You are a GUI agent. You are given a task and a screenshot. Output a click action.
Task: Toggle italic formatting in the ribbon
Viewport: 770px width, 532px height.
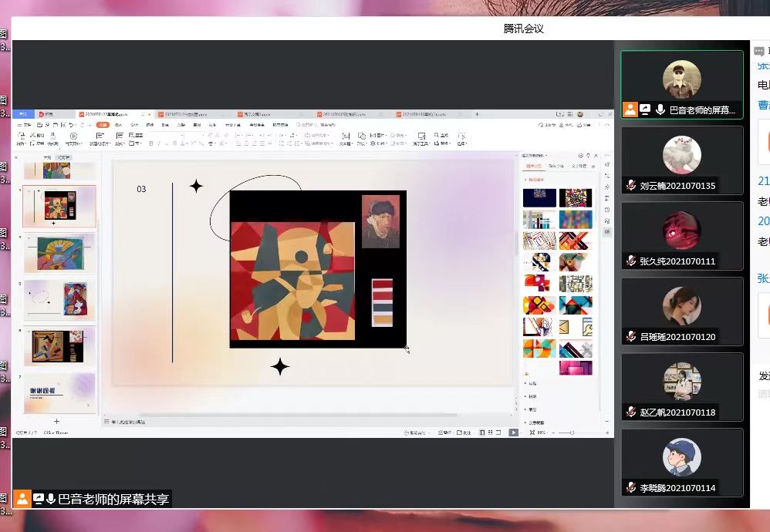[157, 143]
